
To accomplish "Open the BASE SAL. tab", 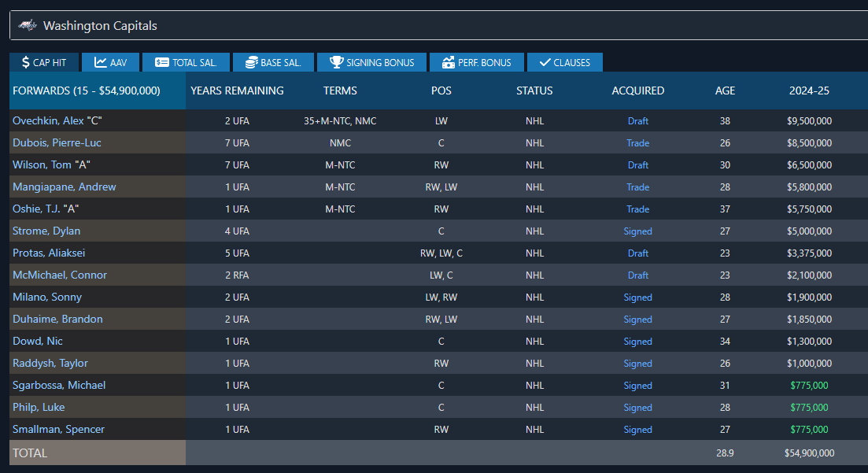I will pyautogui.click(x=274, y=62).
